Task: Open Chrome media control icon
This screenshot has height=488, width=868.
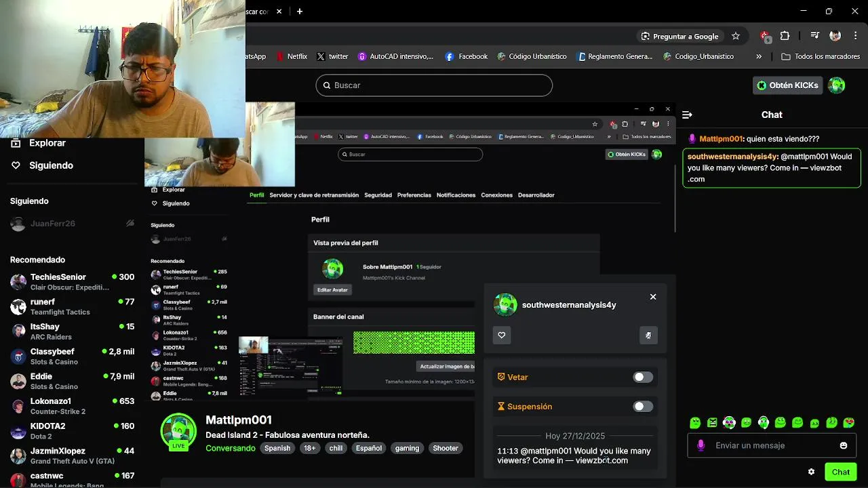Action: pos(815,36)
